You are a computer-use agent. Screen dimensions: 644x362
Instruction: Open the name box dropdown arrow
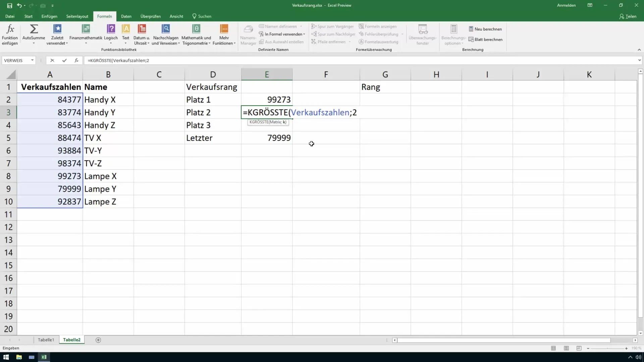pyautogui.click(x=32, y=60)
